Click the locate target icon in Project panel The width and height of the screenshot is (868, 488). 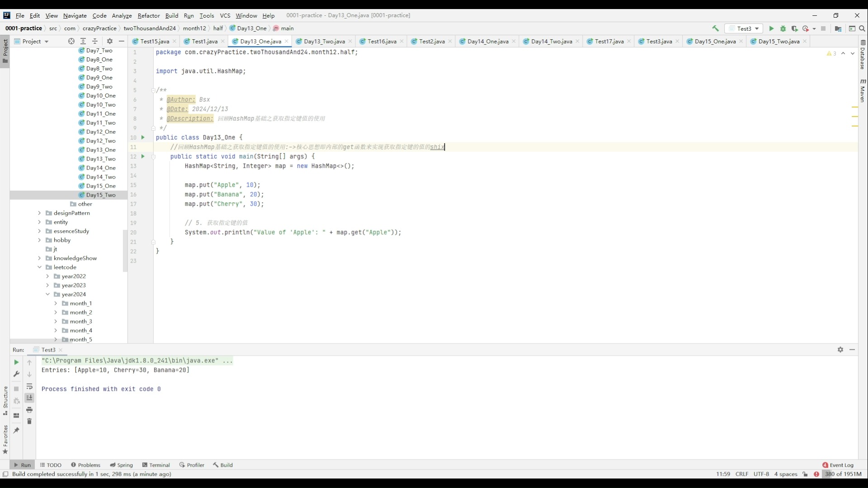71,41
